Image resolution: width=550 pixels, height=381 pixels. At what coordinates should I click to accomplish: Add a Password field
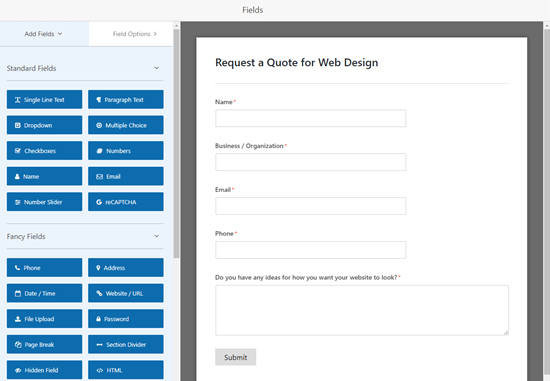pyautogui.click(x=126, y=319)
